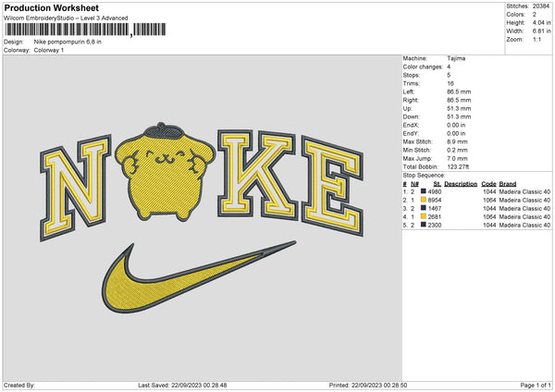Select the yellow swatch beside stitch count 2681
The height and width of the screenshot is (392, 555).
pyautogui.click(x=423, y=216)
